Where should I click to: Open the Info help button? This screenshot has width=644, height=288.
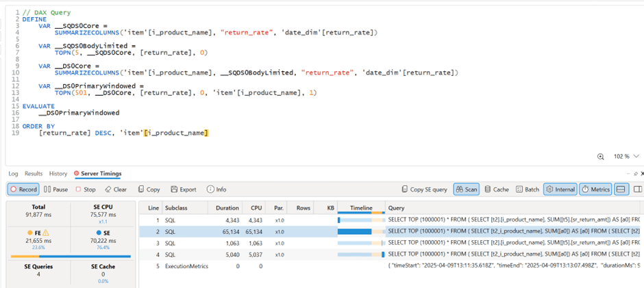point(216,189)
